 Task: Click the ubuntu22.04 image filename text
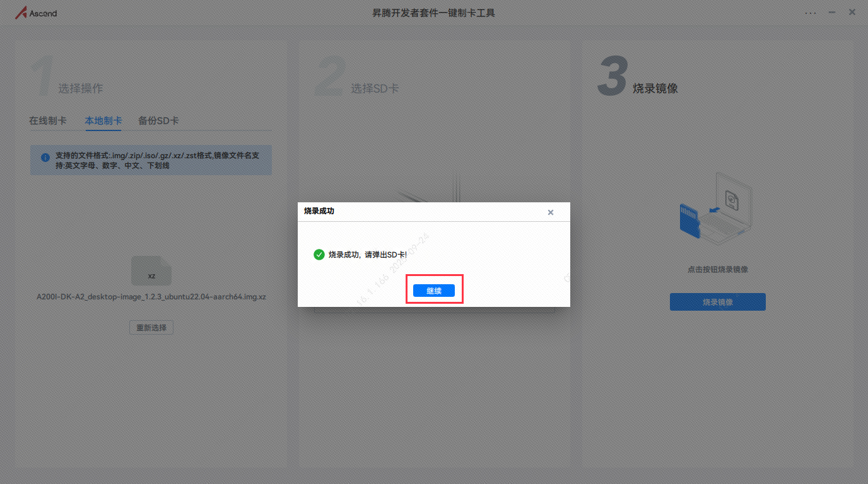[151, 296]
